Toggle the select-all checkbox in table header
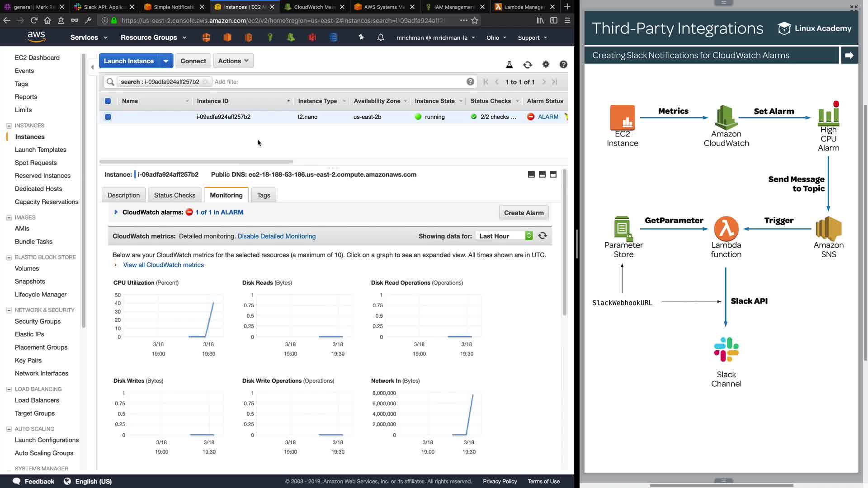Image resolution: width=868 pixels, height=488 pixels. [x=108, y=101]
